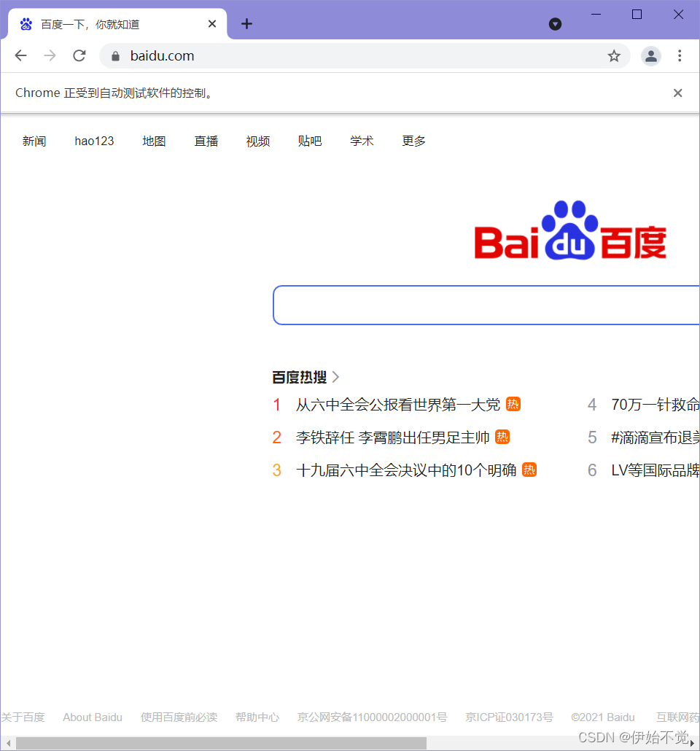
Task: Open the 京公网安备11000002000001号 link
Action: pos(372,717)
